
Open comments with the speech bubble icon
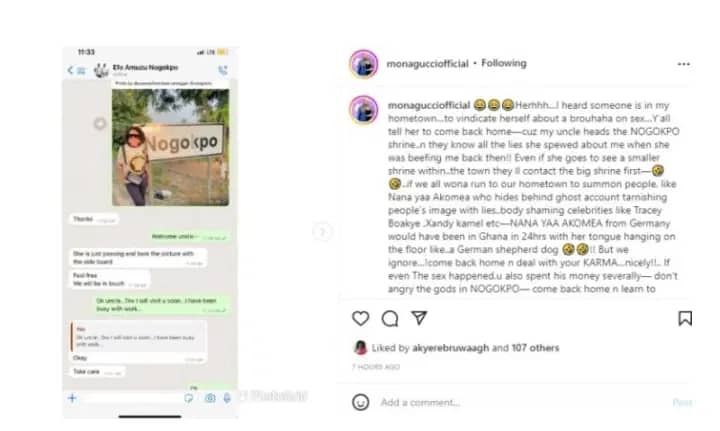coord(390,318)
